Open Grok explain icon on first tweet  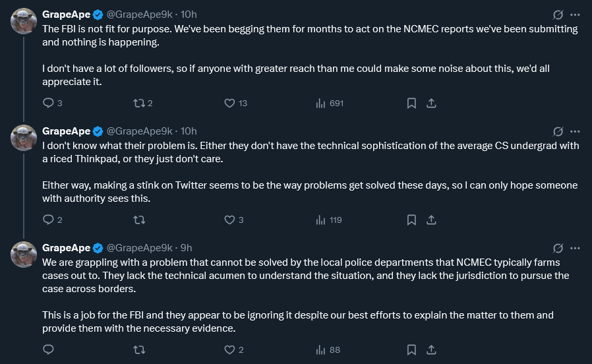coord(558,15)
